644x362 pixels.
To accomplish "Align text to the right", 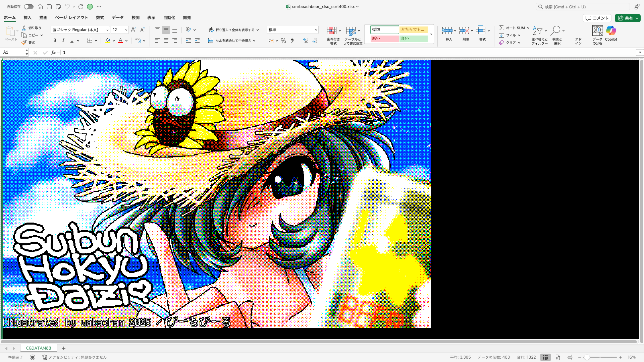I will [175, 41].
